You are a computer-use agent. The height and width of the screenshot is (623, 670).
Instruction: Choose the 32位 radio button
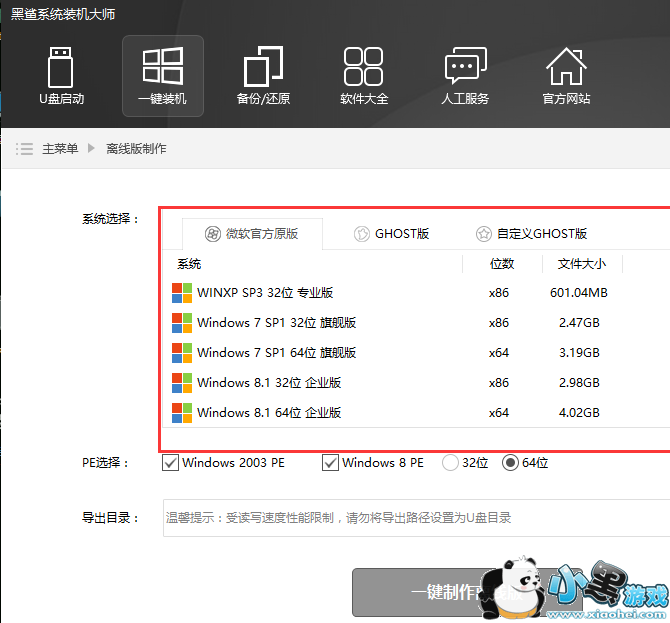click(x=450, y=463)
